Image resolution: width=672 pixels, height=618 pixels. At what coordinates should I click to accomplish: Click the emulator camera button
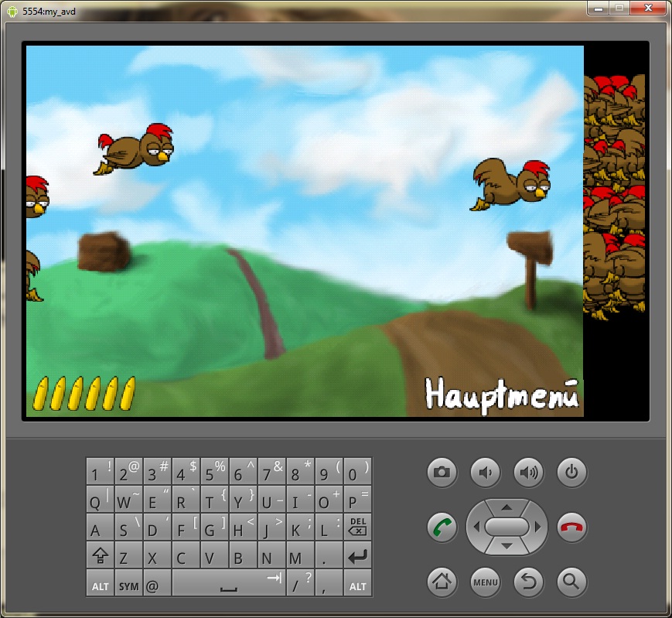click(442, 473)
